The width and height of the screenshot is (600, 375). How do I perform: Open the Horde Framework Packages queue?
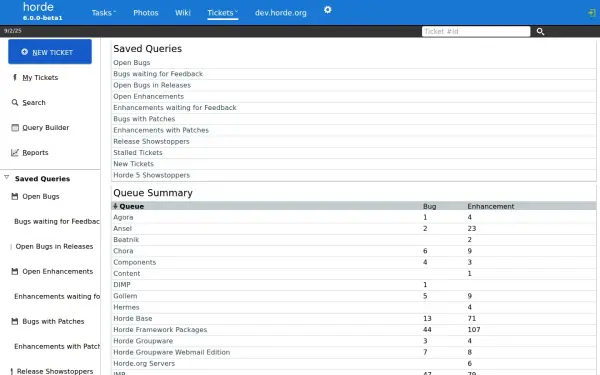tap(160, 330)
